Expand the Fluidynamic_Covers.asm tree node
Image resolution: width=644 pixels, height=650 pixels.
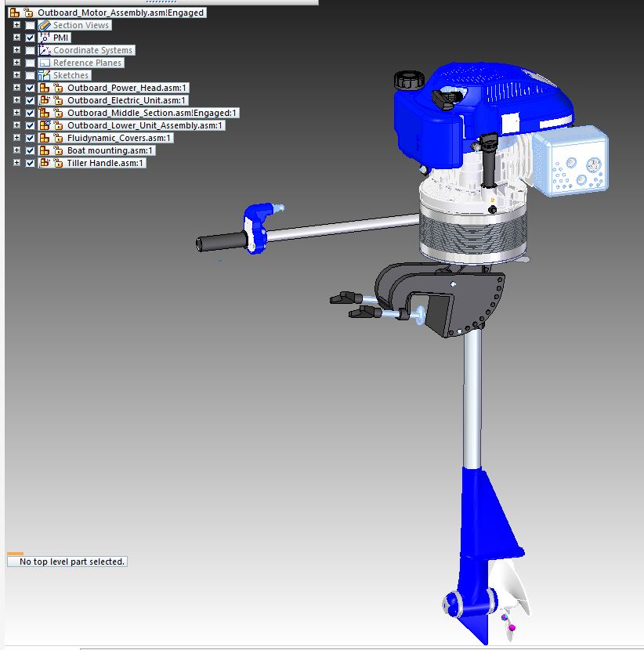click(x=16, y=138)
